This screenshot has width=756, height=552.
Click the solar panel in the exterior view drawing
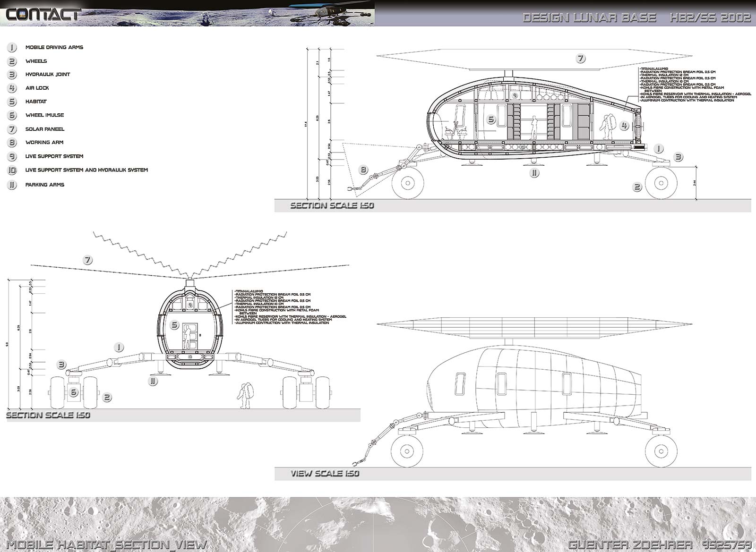coord(535,328)
